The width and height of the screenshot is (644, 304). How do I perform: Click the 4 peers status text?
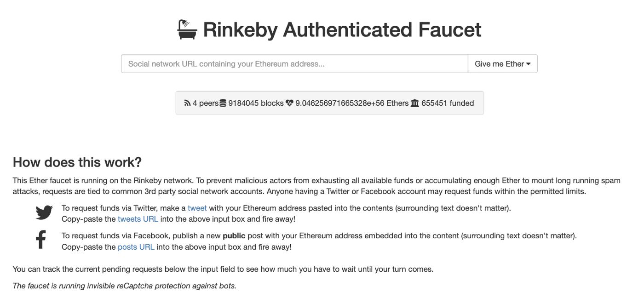tap(206, 103)
